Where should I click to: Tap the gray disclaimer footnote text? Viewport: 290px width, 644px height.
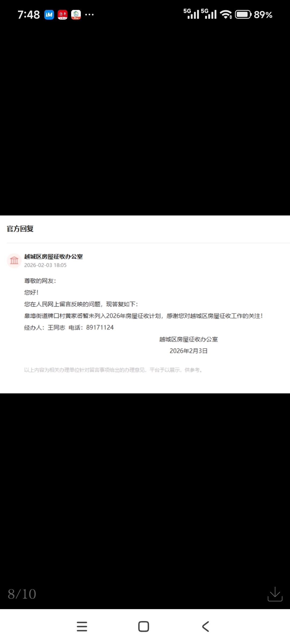[113, 370]
